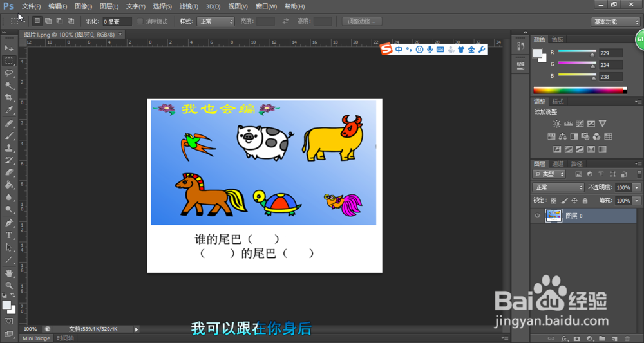The image size is (644, 343).
Task: Open the layer blend mode 正常 dropdown
Action: click(x=558, y=187)
